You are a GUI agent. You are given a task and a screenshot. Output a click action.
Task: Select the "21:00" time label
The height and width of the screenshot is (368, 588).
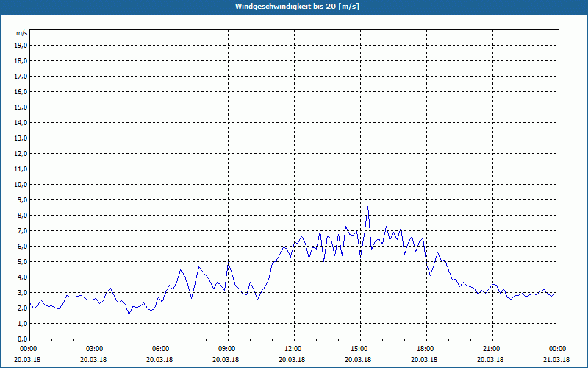[492, 349]
